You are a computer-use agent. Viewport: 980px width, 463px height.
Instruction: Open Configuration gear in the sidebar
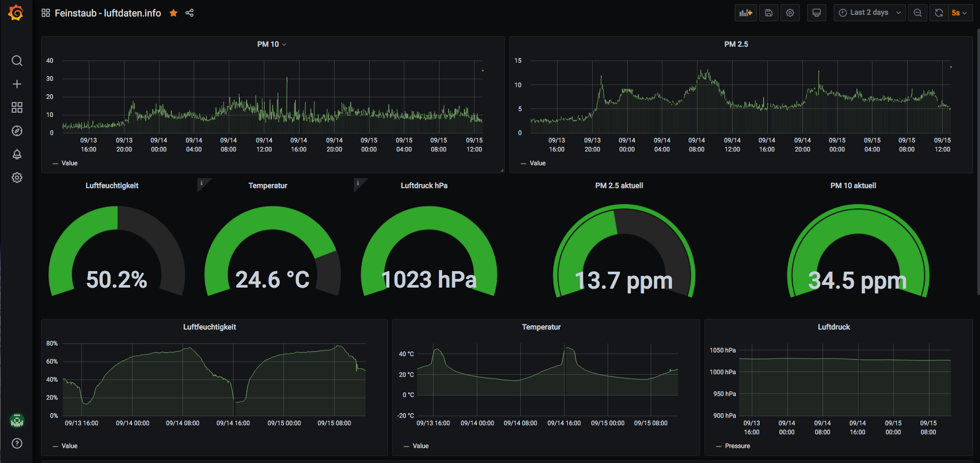point(17,178)
